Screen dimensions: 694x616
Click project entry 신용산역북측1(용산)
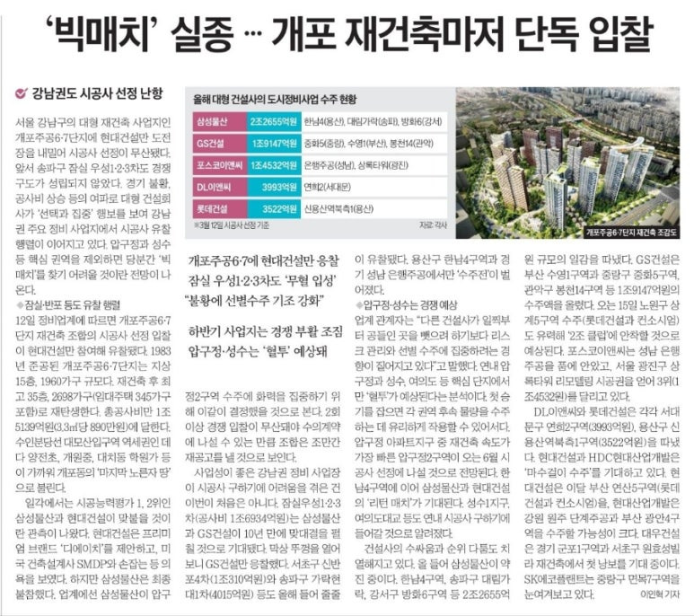coord(338,209)
